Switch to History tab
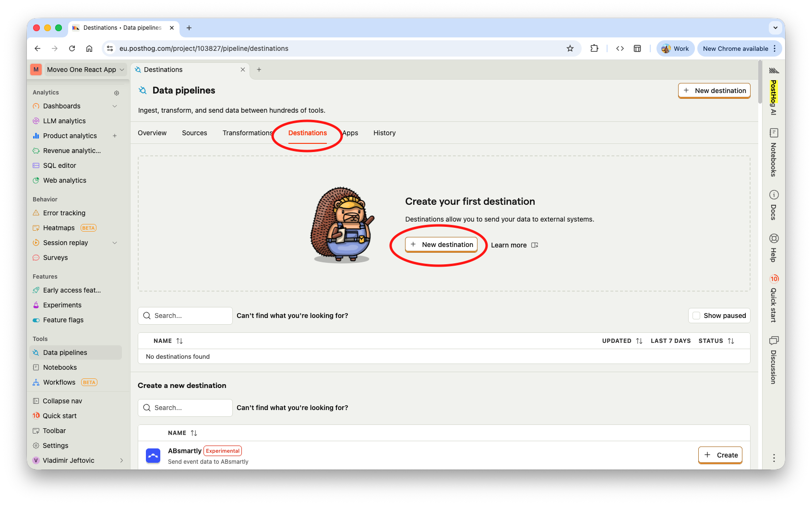 [384, 133]
